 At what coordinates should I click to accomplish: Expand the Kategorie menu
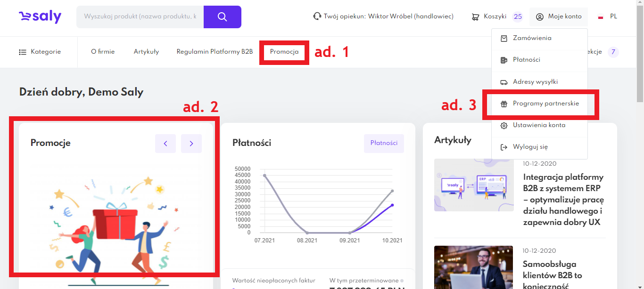click(40, 52)
